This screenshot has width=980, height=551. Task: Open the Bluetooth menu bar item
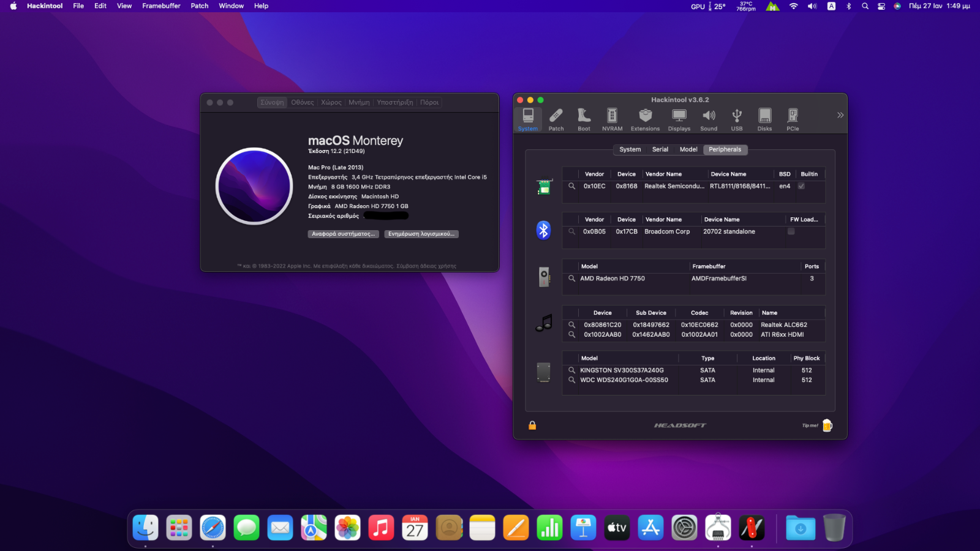[x=849, y=6]
